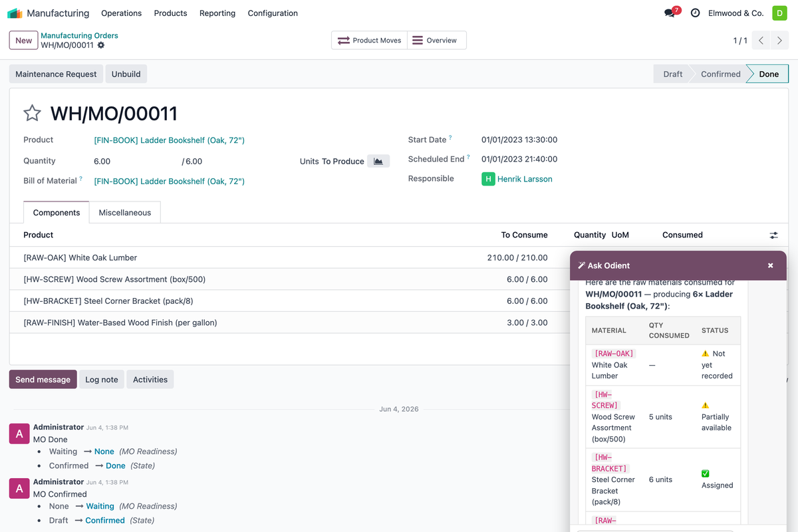The image size is (798, 532).
Task: Switch to the Miscellaneous tab
Action: (125, 213)
